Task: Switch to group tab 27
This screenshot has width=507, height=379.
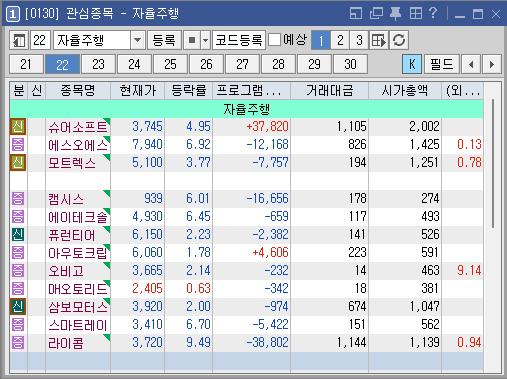Action: (242, 64)
